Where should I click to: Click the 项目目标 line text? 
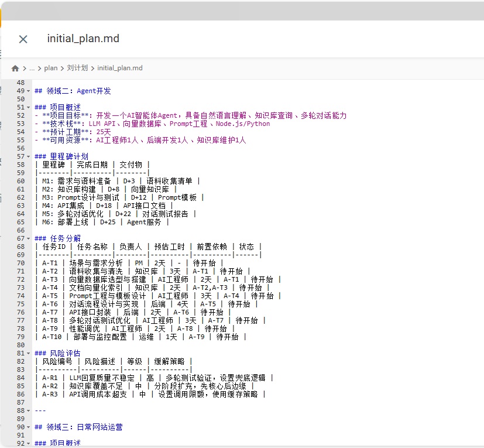[x=190, y=115]
